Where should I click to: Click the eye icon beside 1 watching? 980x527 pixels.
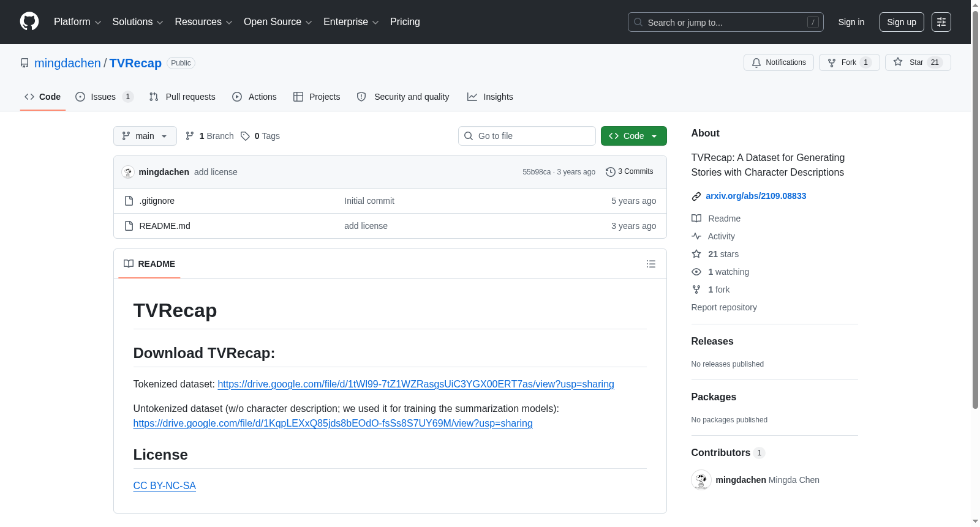coord(696,272)
